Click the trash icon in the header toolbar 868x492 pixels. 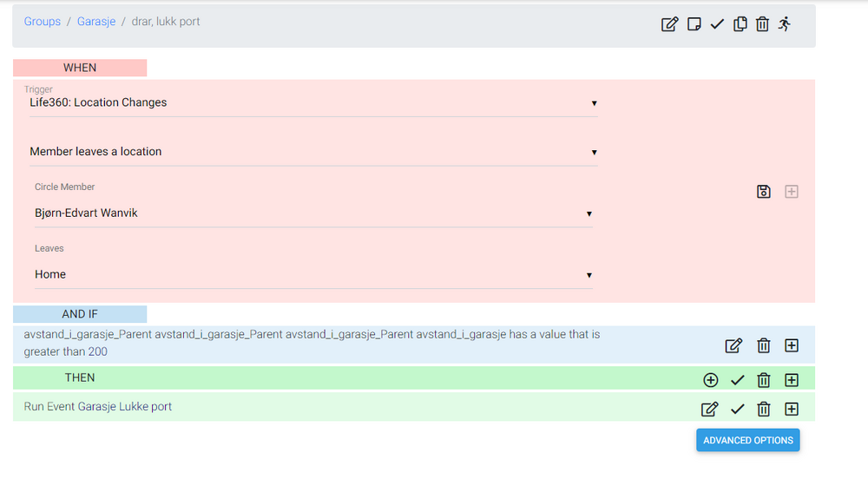(x=762, y=24)
